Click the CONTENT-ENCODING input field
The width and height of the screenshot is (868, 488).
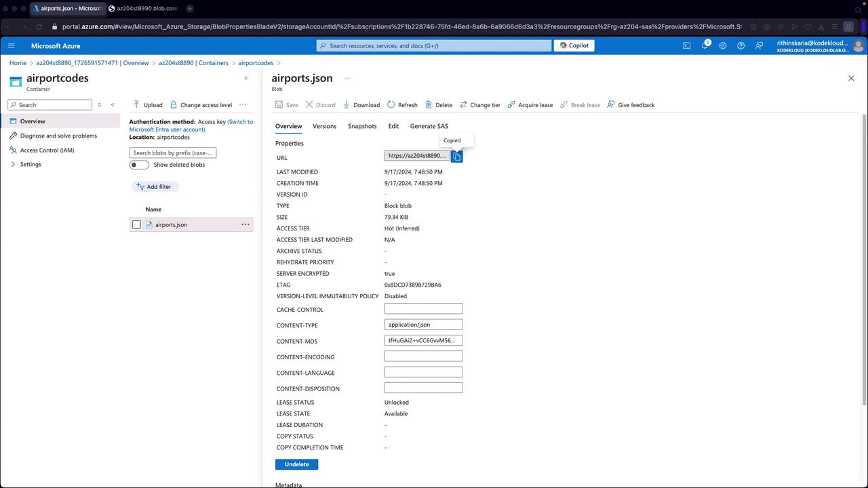coord(423,356)
